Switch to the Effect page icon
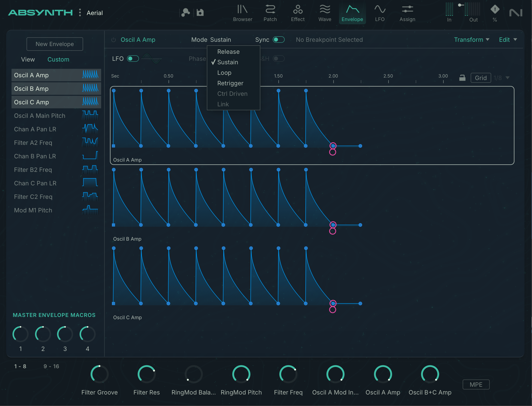Image resolution: width=532 pixels, height=406 pixels. 298,10
